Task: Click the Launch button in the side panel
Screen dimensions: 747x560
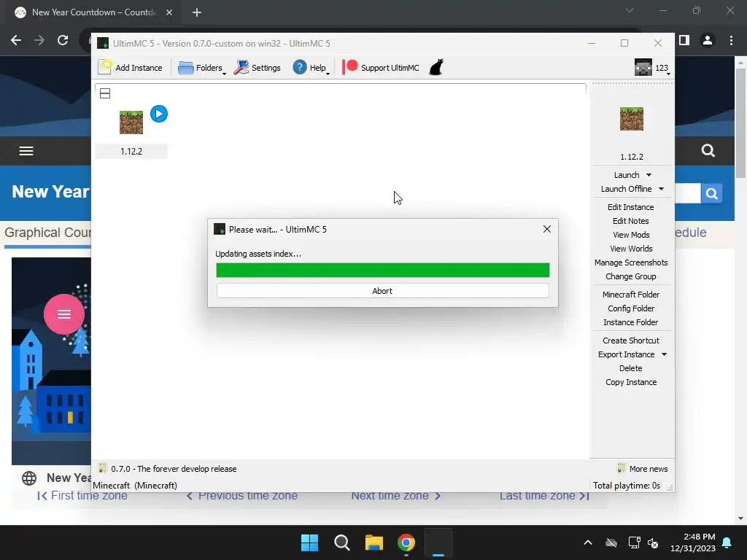Action: coord(627,175)
